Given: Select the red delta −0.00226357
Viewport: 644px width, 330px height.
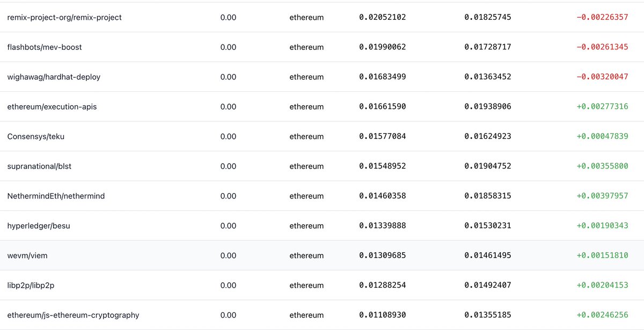Looking at the screenshot, I should click(602, 17).
